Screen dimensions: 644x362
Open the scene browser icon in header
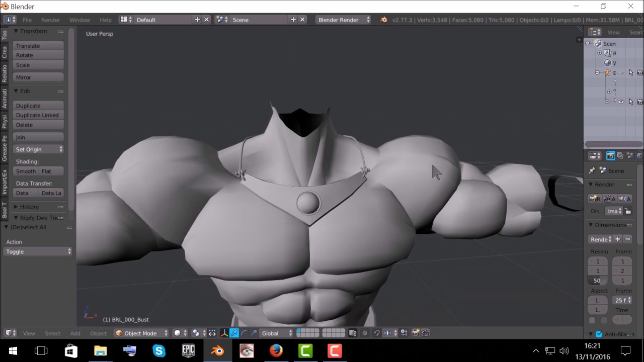click(x=221, y=20)
